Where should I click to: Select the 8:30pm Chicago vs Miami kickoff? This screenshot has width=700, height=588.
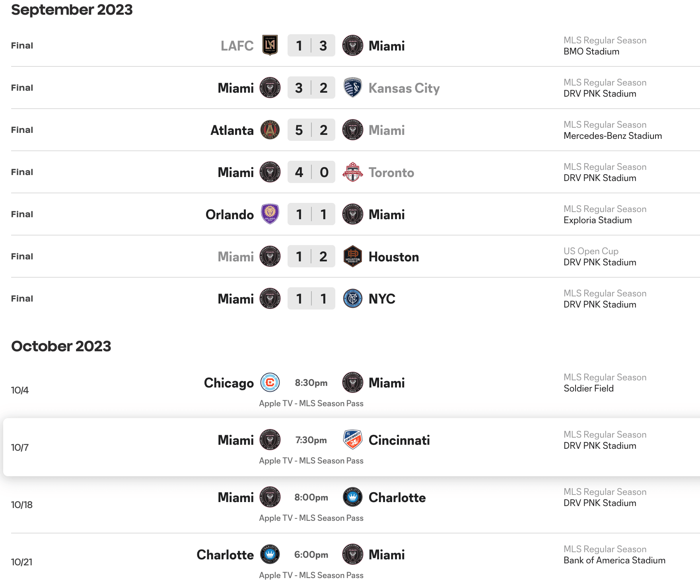(311, 383)
